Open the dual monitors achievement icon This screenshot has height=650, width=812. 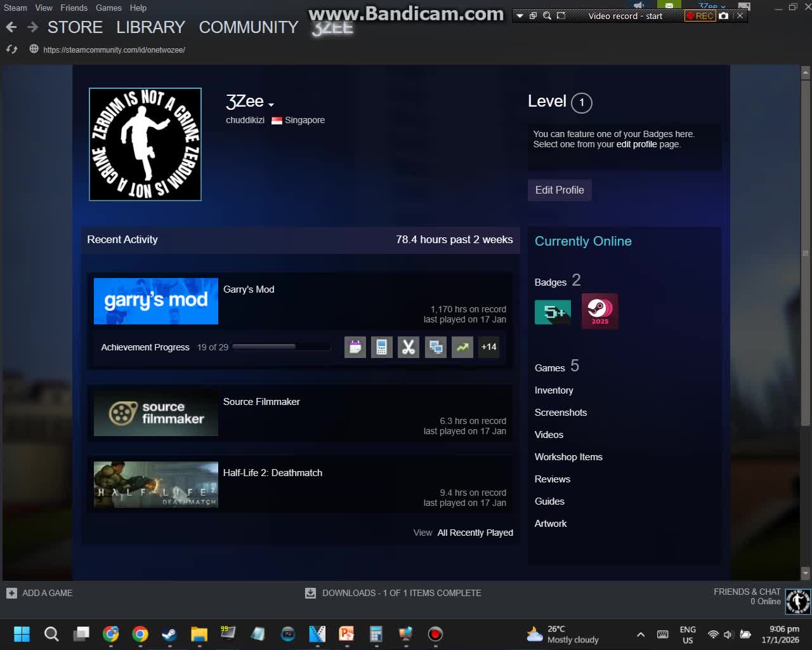(435, 347)
